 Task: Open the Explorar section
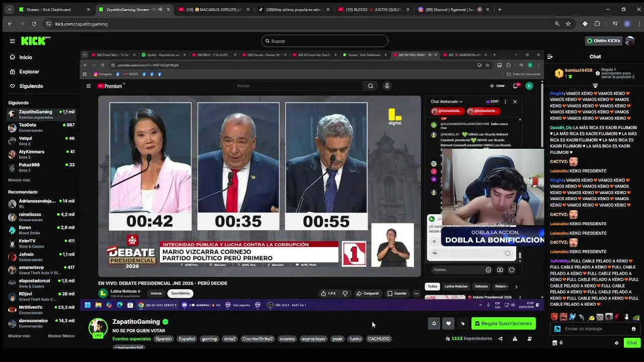click(x=24, y=72)
